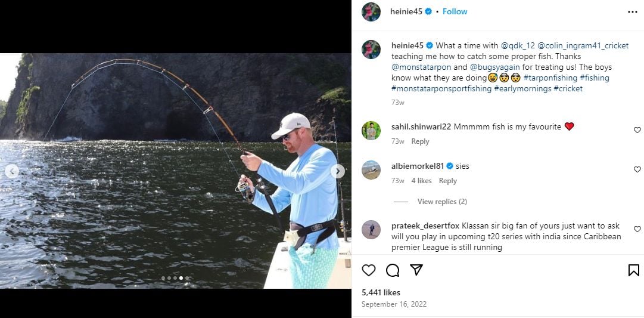Open the three-dot more options menu
Image resolution: width=644 pixels, height=318 pixels.
[x=632, y=11]
